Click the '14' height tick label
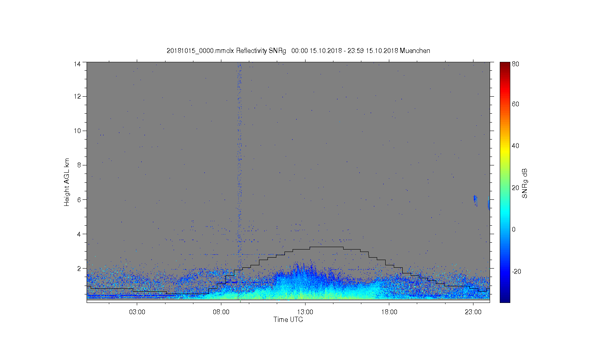The height and width of the screenshot is (364, 607). 77,64
